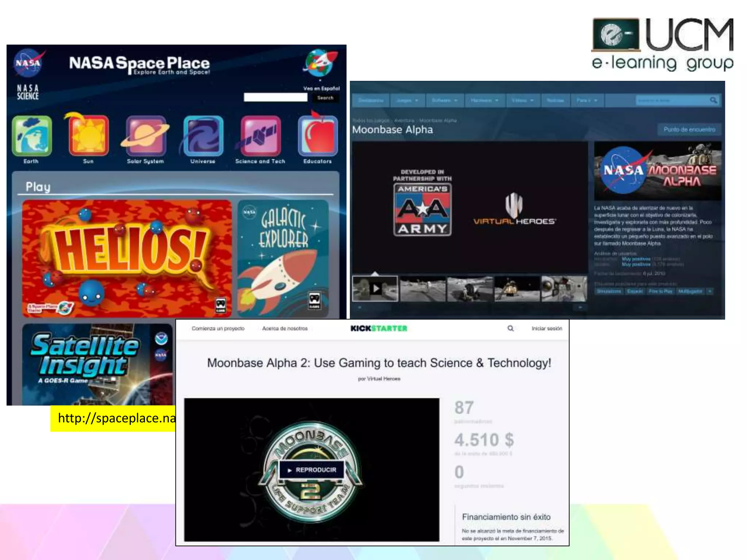This screenshot has height=560, width=747.
Task: Open the Vídeos dropdown in Steam nav
Action: [523, 100]
